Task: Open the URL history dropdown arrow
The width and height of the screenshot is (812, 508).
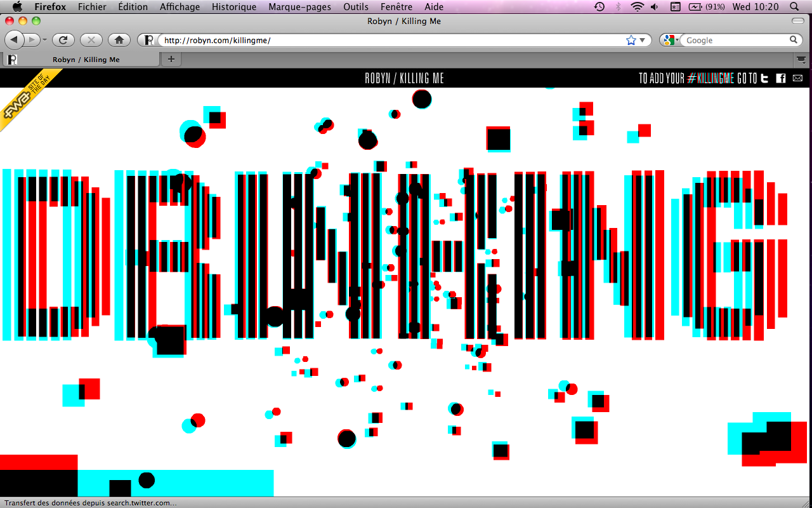Action: (642, 40)
